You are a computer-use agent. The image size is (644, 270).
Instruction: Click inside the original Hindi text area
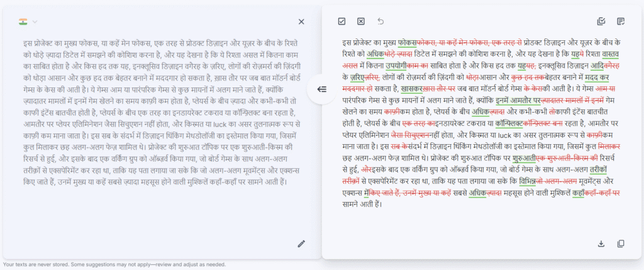[157, 113]
